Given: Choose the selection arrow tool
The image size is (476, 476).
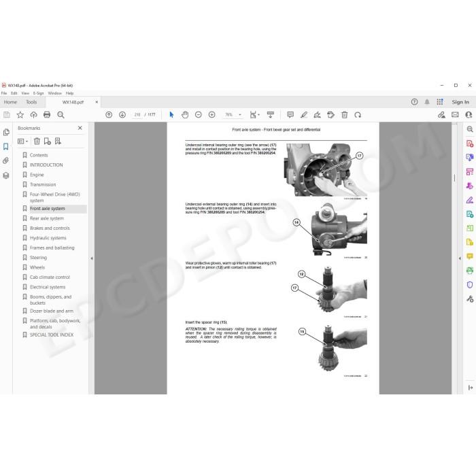Looking at the screenshot, I should tap(171, 115).
